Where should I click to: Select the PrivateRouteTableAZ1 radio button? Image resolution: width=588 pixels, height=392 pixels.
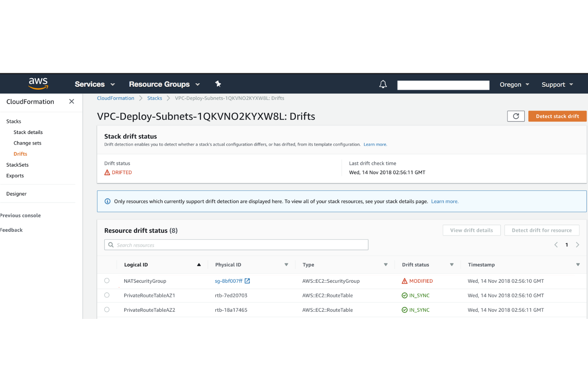107,295
